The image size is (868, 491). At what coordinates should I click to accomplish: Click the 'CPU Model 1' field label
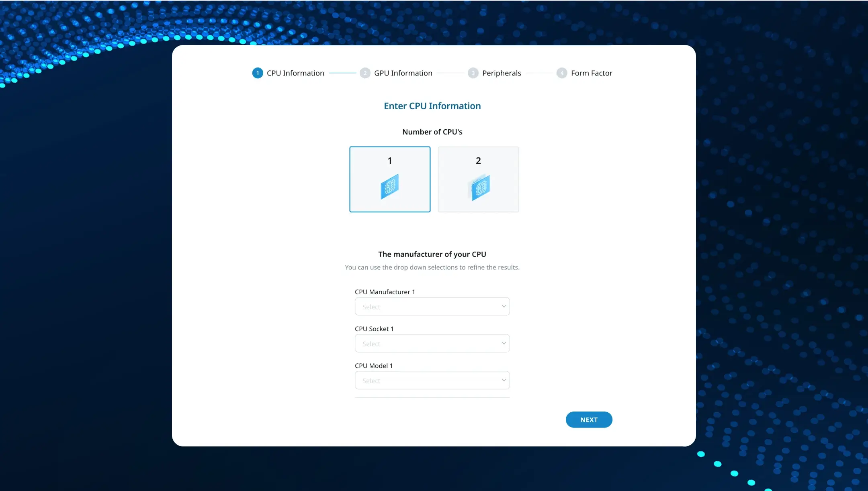point(374,366)
